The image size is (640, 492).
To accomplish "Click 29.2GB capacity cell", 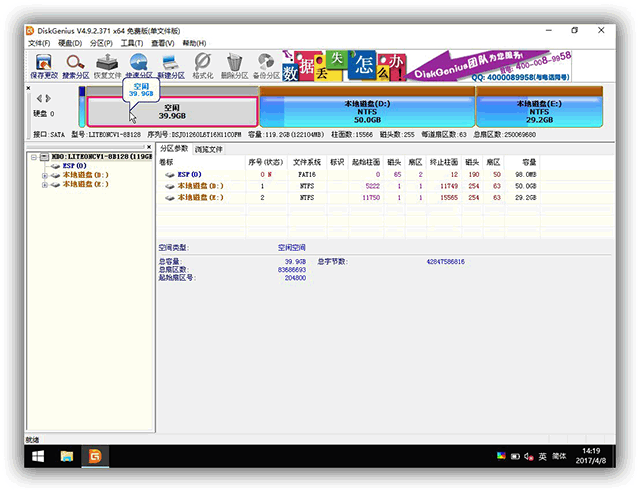I will point(525,198).
